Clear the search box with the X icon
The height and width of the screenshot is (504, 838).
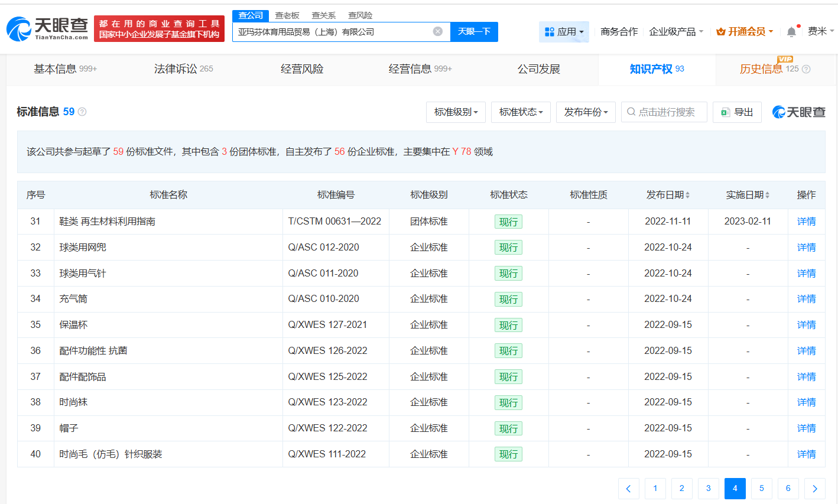click(x=437, y=32)
